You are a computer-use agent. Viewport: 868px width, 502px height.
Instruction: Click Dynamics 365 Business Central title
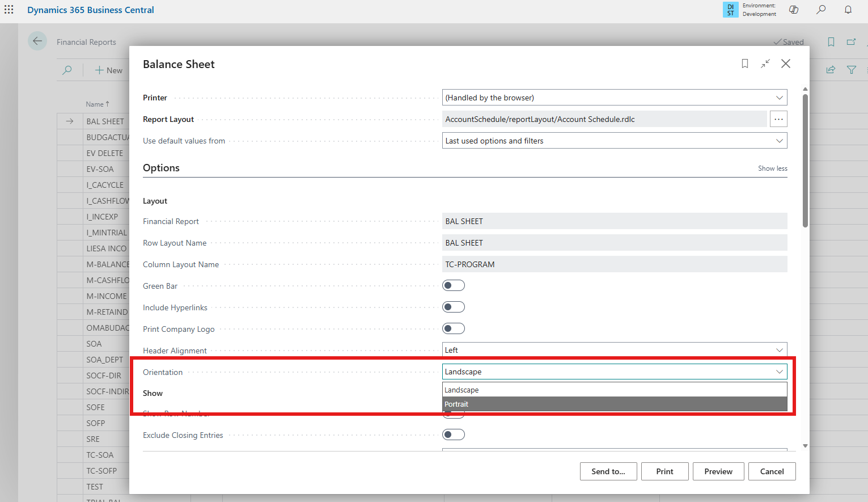91,10
